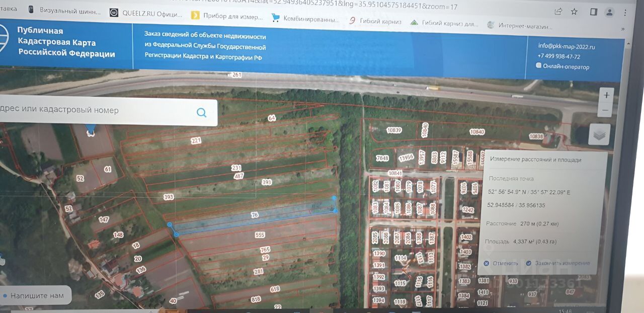Click the left-top measurement point of the blue polygon

170,224
